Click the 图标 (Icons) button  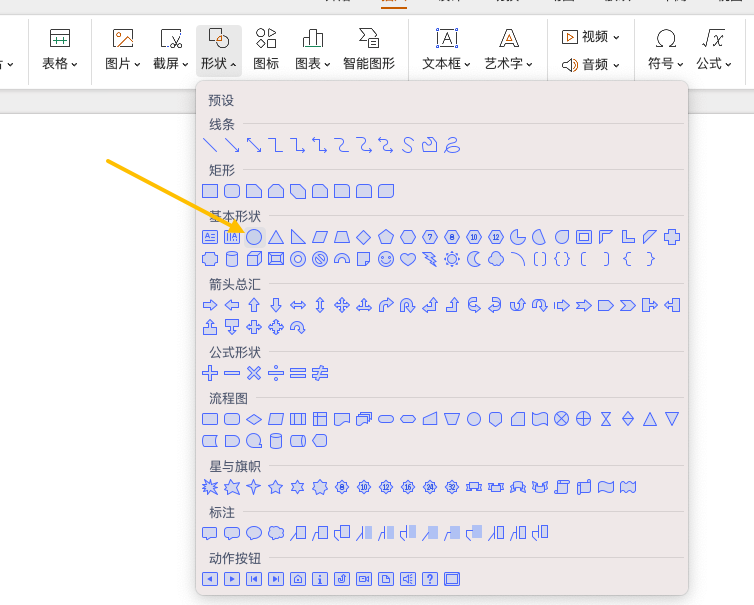(x=266, y=50)
